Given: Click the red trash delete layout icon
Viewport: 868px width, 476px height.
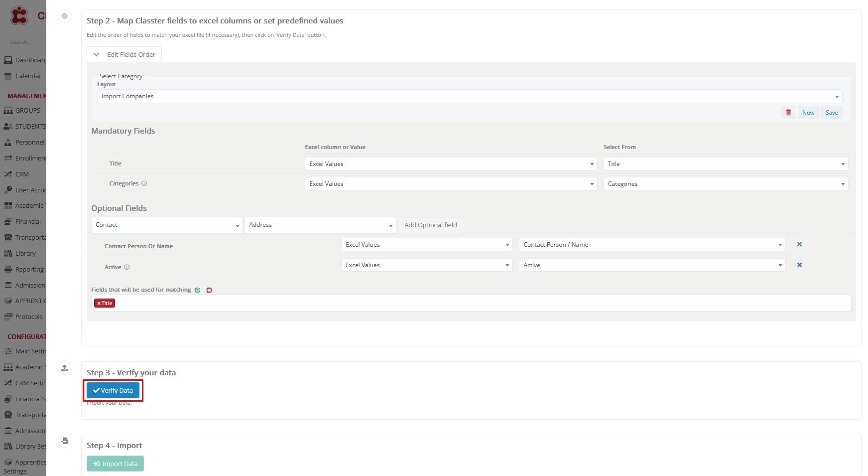Looking at the screenshot, I should pyautogui.click(x=788, y=113).
